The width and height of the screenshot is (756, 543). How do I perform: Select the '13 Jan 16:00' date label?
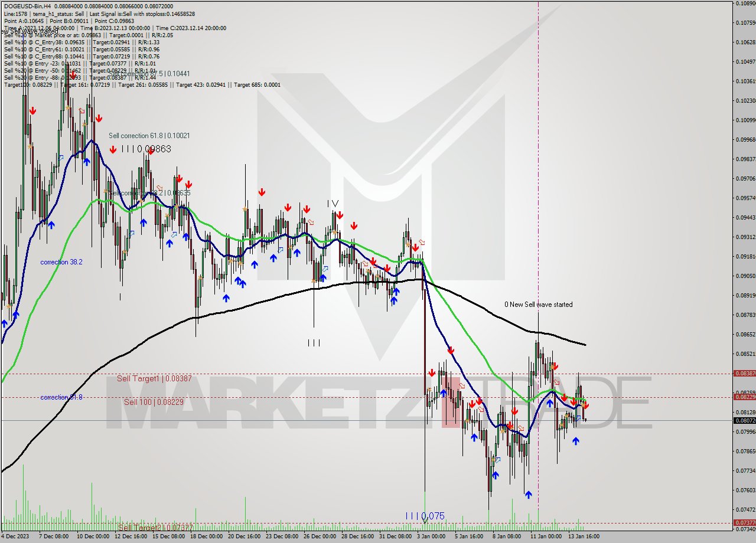click(x=584, y=537)
